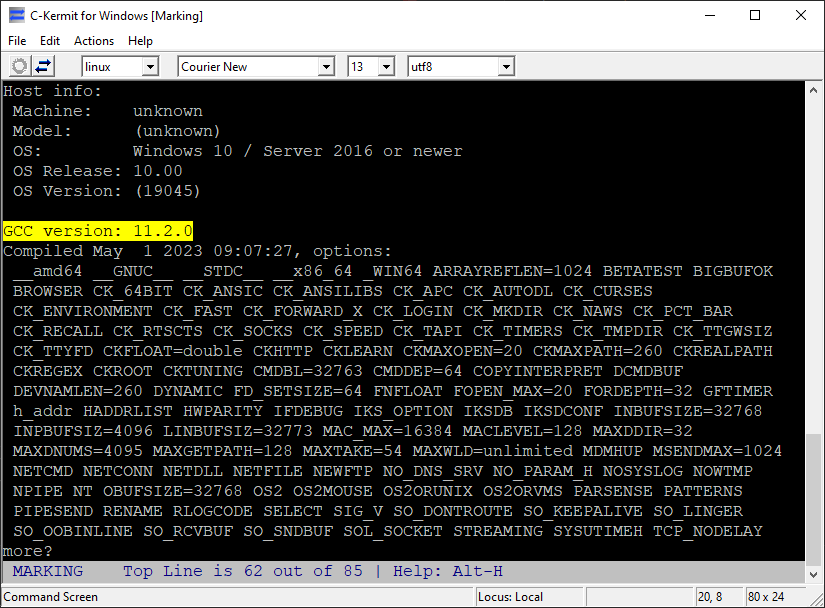825x608 pixels.
Task: Click the 'CKMAXPATH=260' option text
Action: coord(598,351)
